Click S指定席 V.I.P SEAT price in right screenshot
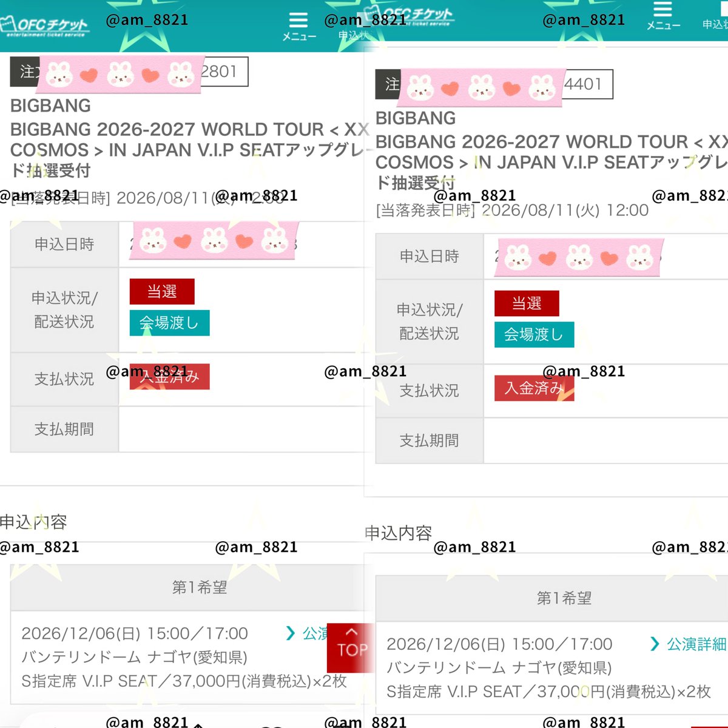 pos(549,692)
